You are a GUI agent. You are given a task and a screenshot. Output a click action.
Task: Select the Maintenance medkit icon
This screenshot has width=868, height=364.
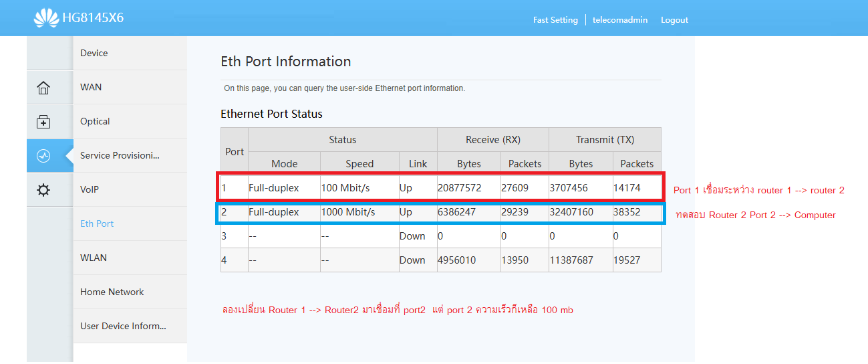[43, 122]
